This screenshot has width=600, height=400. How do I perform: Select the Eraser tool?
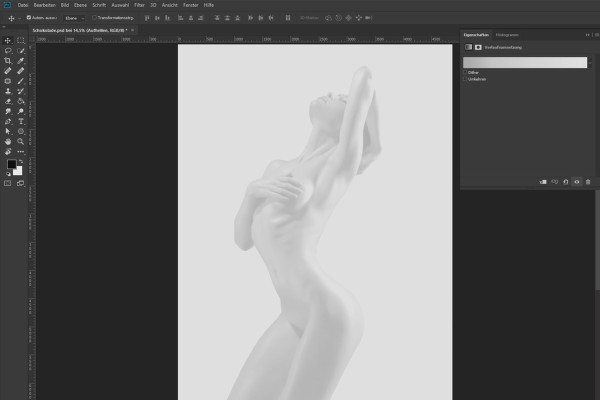pos(8,101)
